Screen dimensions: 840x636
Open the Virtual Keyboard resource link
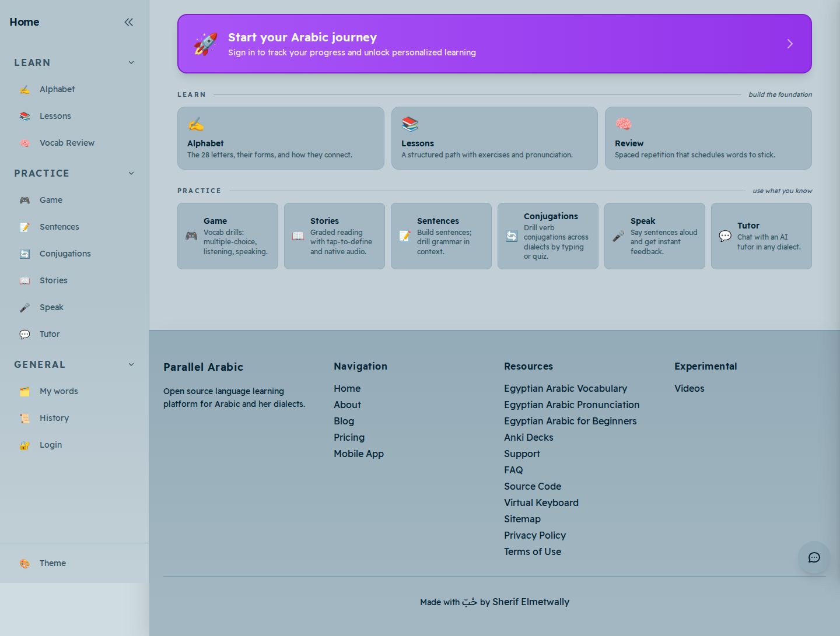click(x=541, y=503)
